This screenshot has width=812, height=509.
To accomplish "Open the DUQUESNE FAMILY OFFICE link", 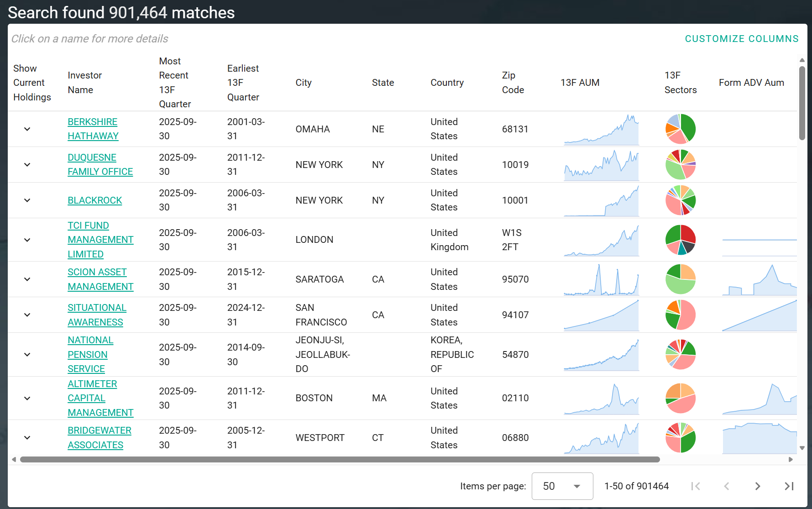I will [x=100, y=165].
